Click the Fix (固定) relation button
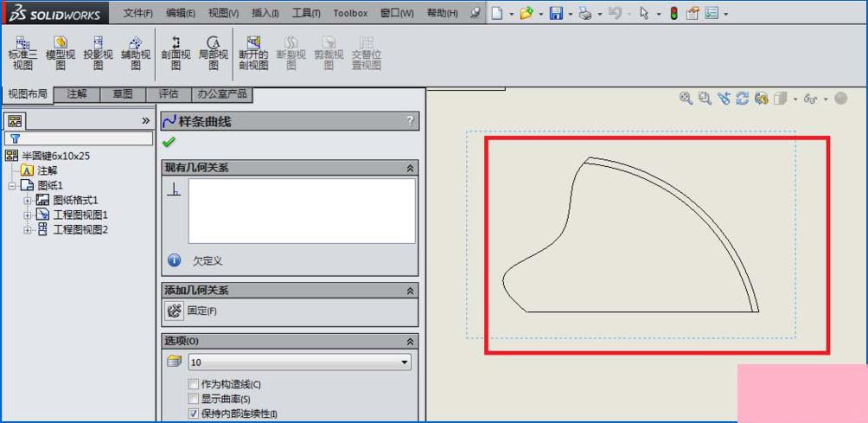 point(175,311)
